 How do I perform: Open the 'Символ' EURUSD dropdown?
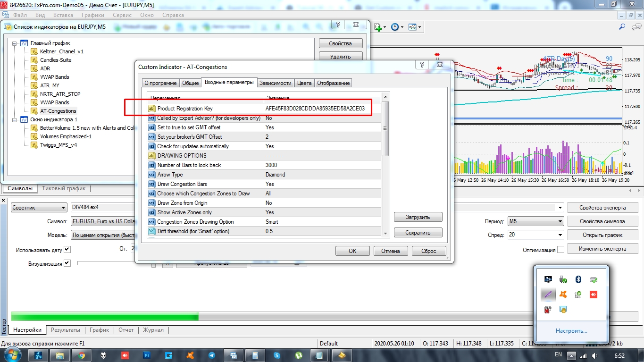pyautogui.click(x=103, y=221)
